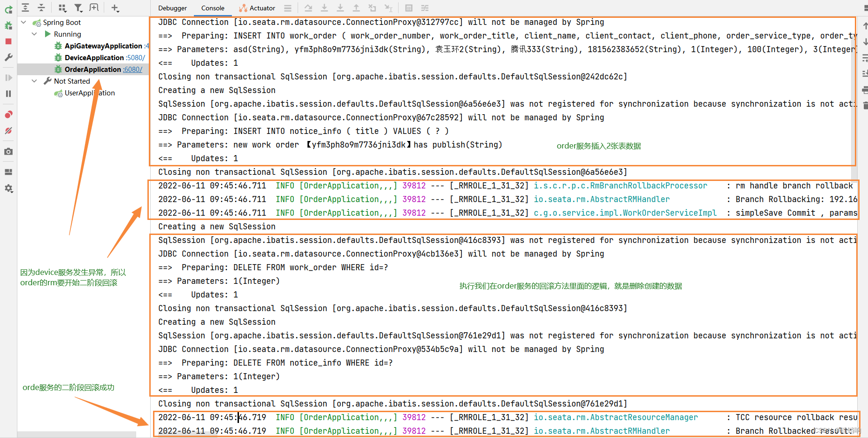Toggle Mute Breakpoints icon
This screenshot has width=868, height=438.
point(8,131)
